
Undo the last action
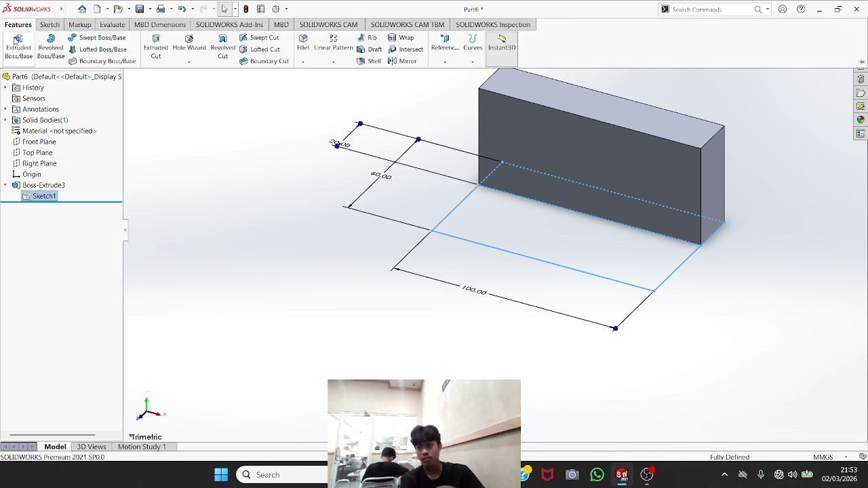click(182, 9)
